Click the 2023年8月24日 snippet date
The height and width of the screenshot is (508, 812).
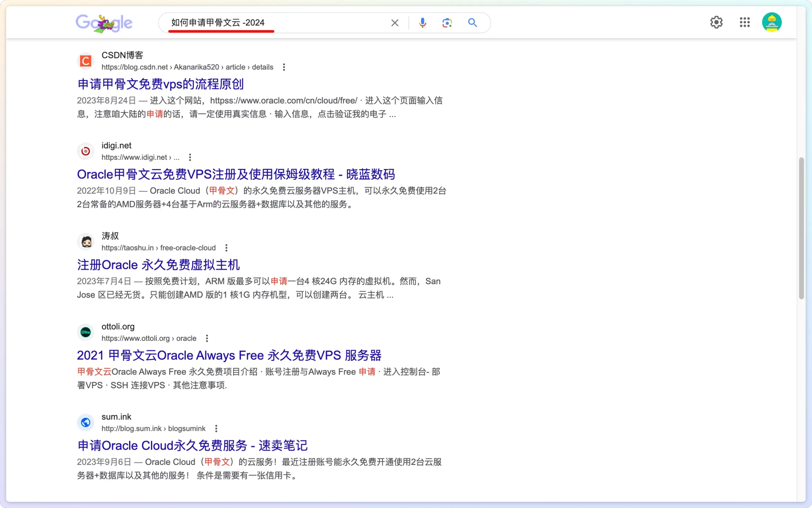106,101
